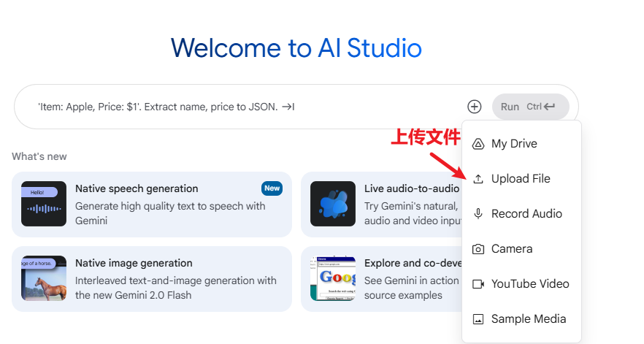Click the Upload File arrow icon

[x=478, y=179]
